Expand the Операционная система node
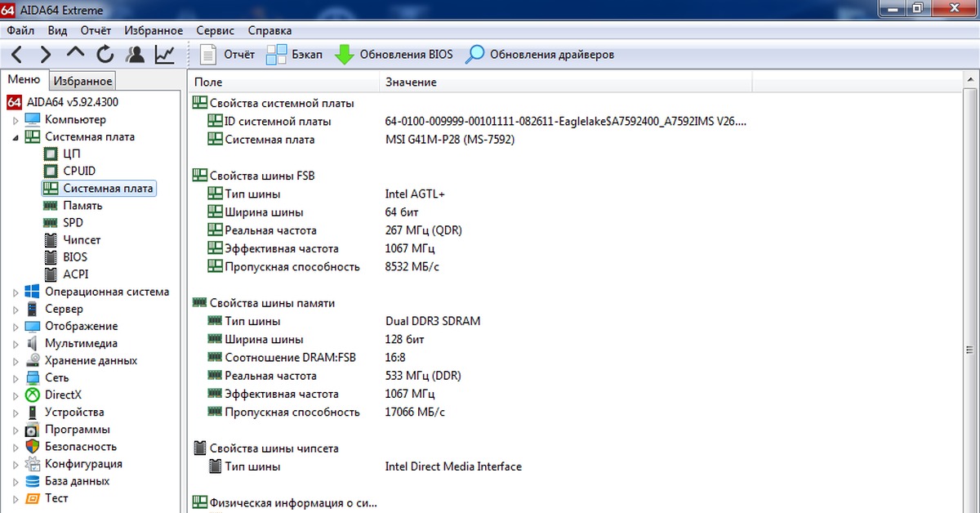Image resolution: width=980 pixels, height=513 pixels. coord(16,292)
